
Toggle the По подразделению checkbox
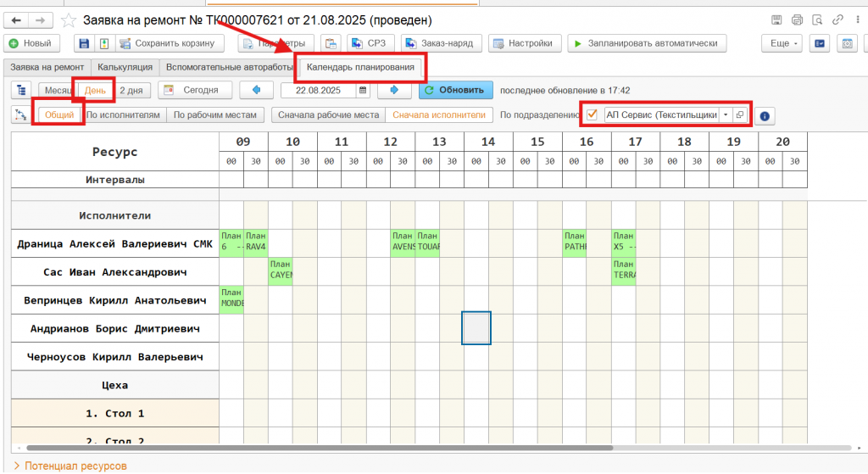point(592,114)
